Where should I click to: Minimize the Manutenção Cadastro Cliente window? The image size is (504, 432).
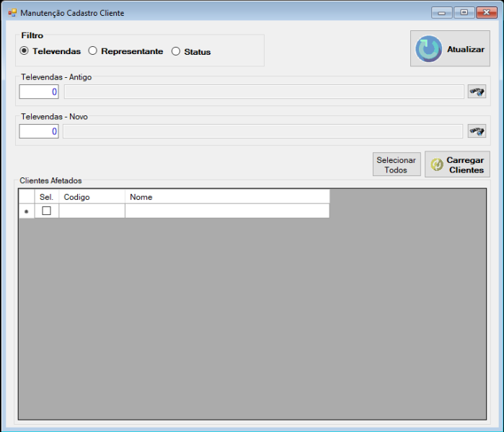coord(442,13)
